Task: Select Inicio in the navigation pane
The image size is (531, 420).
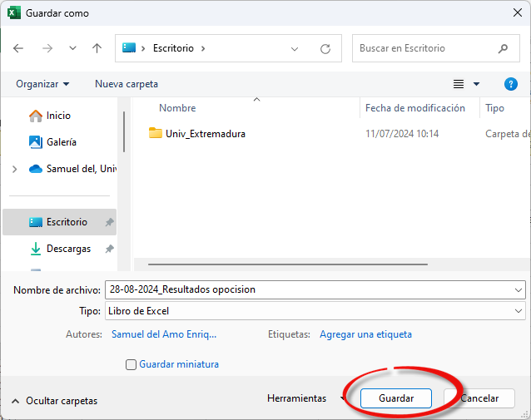Action: pos(50,116)
